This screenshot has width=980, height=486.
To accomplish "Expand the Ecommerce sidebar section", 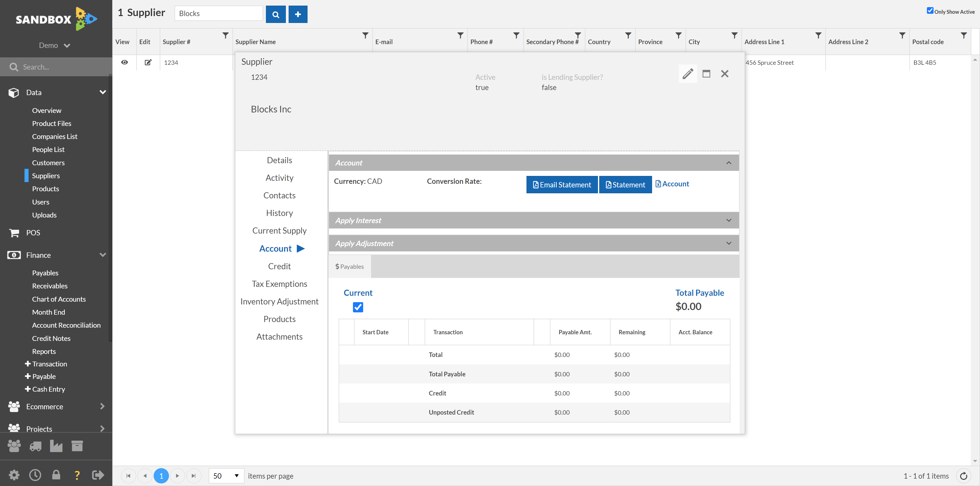I will 102,406.
